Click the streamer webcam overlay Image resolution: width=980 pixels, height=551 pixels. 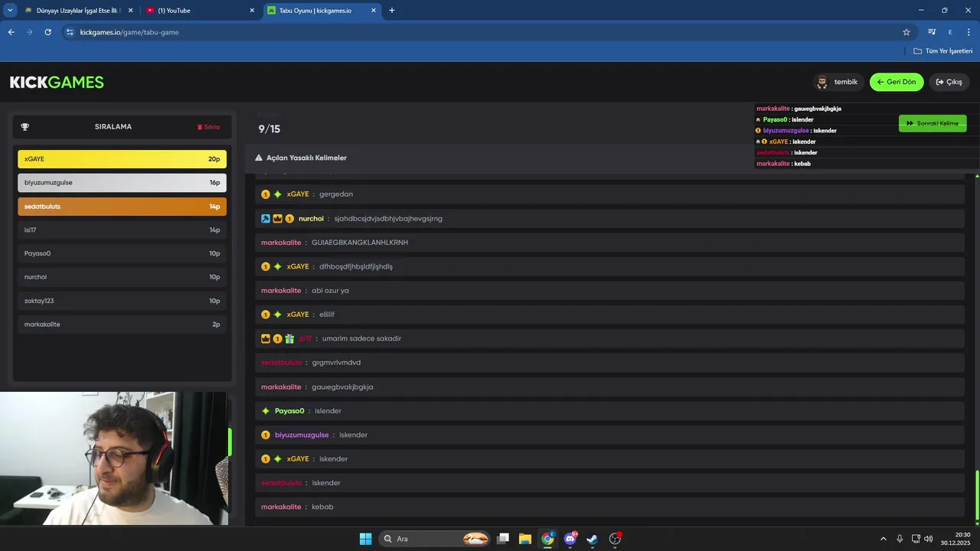coord(115,458)
